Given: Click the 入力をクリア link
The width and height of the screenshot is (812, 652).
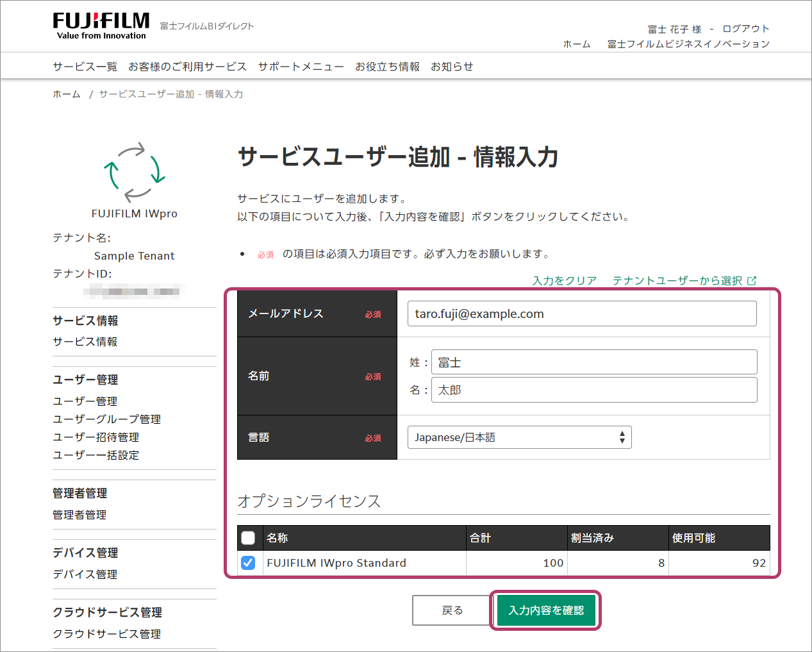Looking at the screenshot, I should 565,281.
